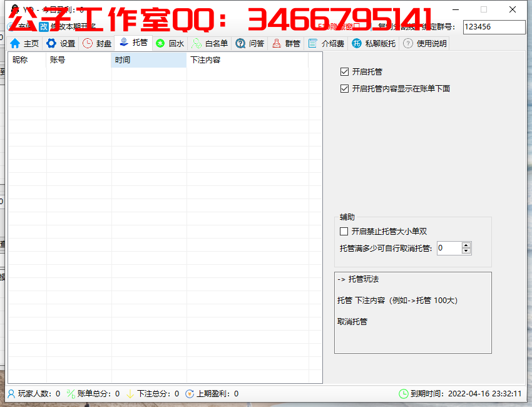The image size is (532, 407).
Task: Increase the 取消托管 threshold with up arrow
Action: pos(466,245)
